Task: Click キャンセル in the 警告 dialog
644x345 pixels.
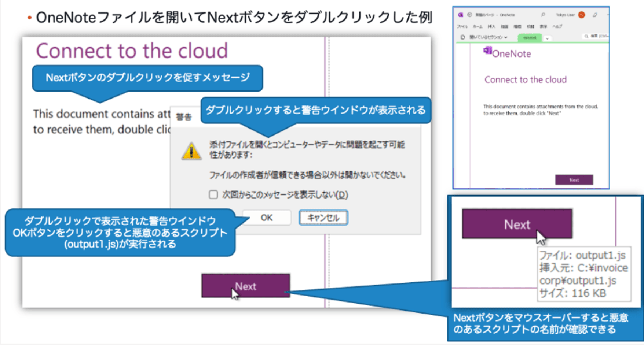Action: pyautogui.click(x=323, y=218)
